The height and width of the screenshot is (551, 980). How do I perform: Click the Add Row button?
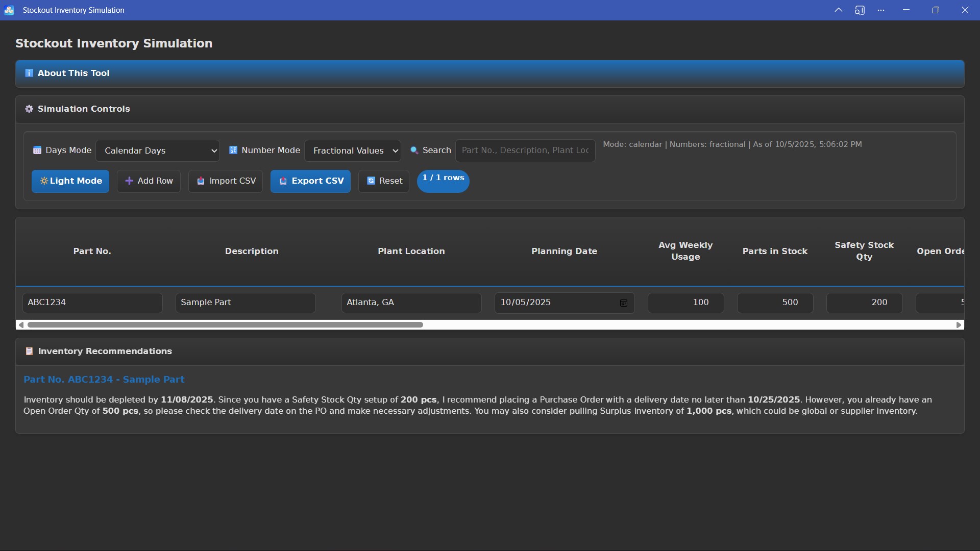coord(149,181)
